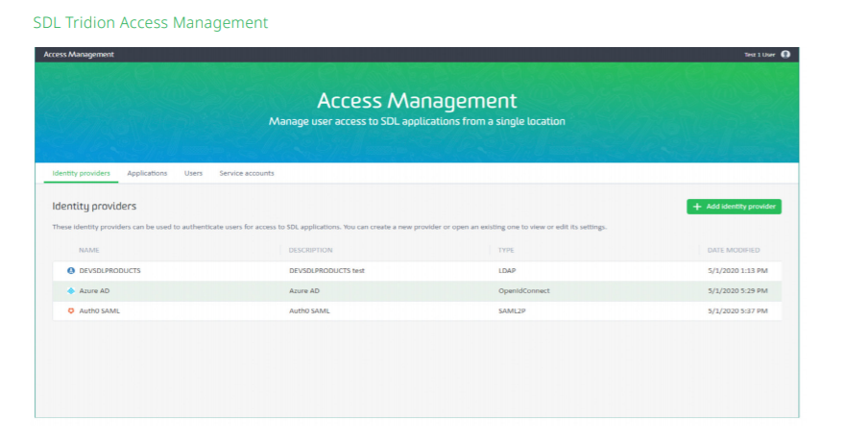Open the Auth0 SAML provider name
Image resolution: width=868 pixels, height=446 pixels.
point(100,310)
